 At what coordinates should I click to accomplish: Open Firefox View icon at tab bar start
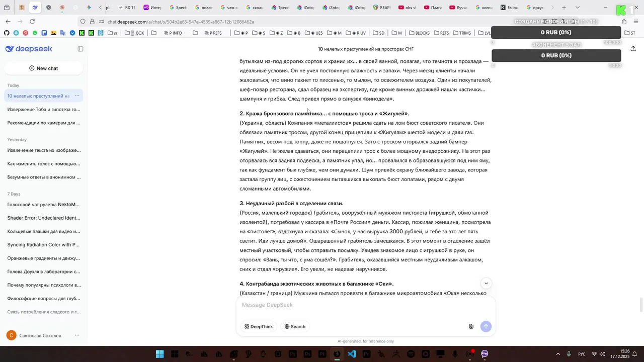click(7, 8)
